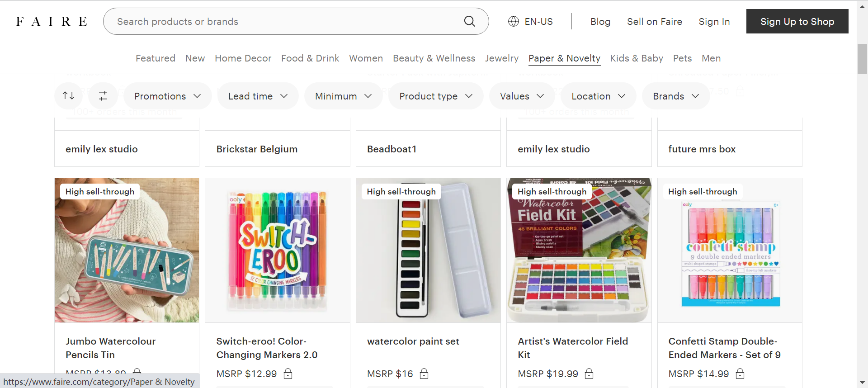Open the Beadboat1 brand link
Image resolution: width=868 pixels, height=388 pixels.
[392, 149]
